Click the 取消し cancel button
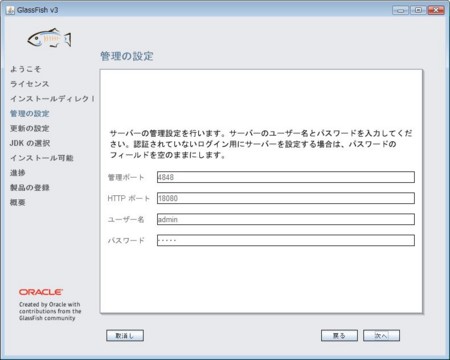 click(x=125, y=335)
